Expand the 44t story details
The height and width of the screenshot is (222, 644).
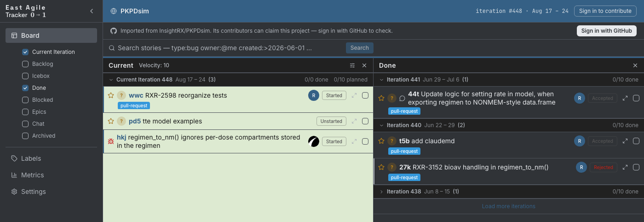pos(625,98)
